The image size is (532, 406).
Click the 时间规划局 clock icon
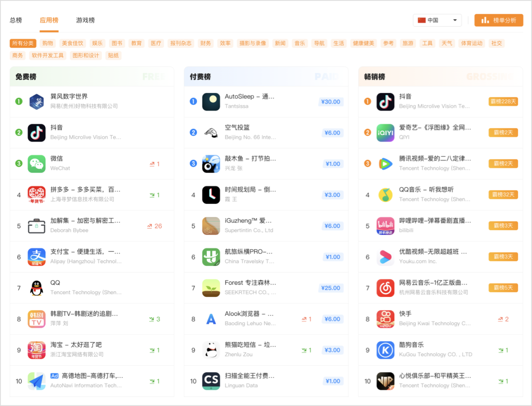click(x=211, y=195)
